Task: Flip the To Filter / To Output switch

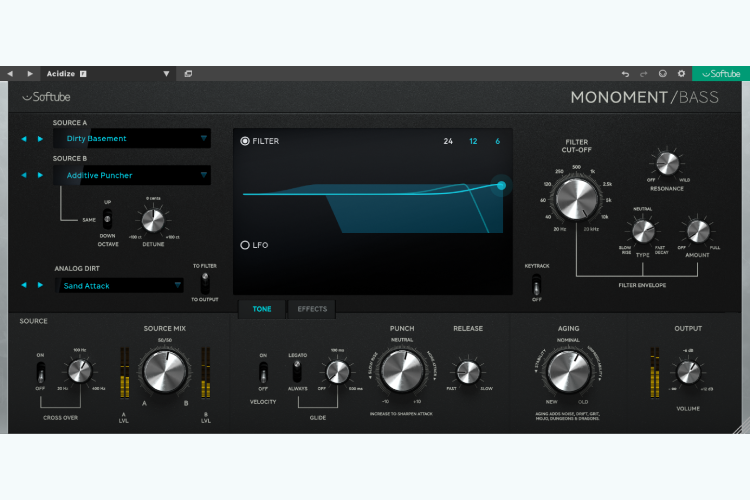Action: coord(205,283)
